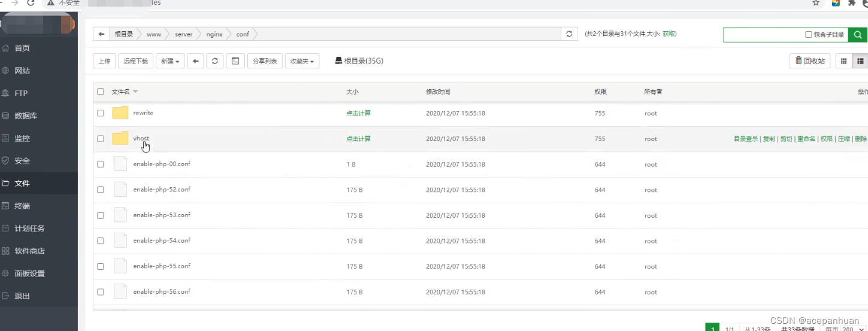Image resolution: width=868 pixels, height=331 pixels.
Task: Click the toolbar refresh icon button
Action: (x=215, y=61)
